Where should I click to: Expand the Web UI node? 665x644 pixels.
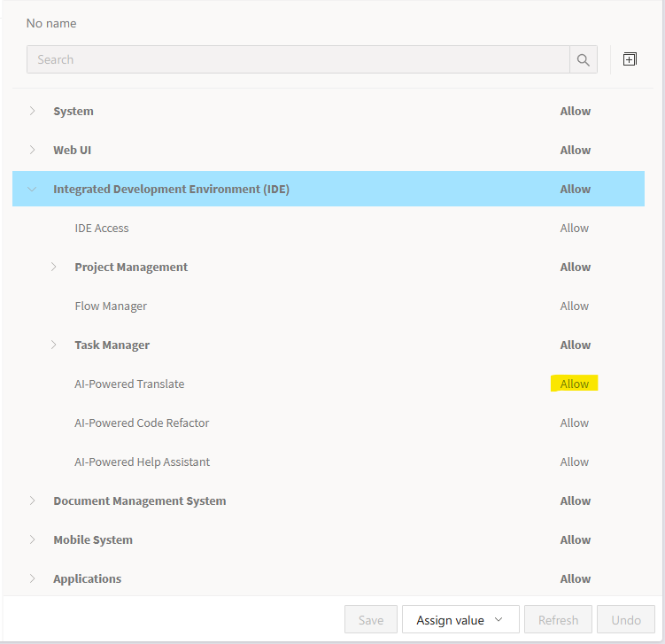tap(33, 150)
